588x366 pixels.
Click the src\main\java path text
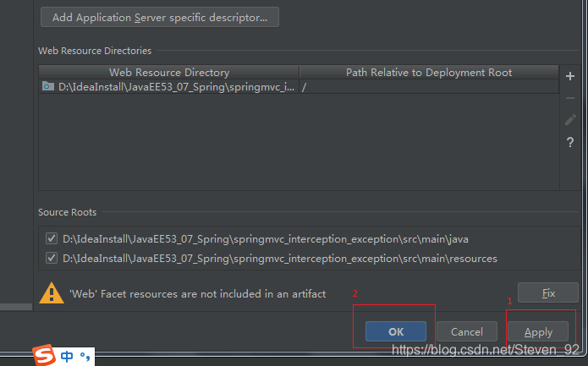pyautogui.click(x=266, y=239)
